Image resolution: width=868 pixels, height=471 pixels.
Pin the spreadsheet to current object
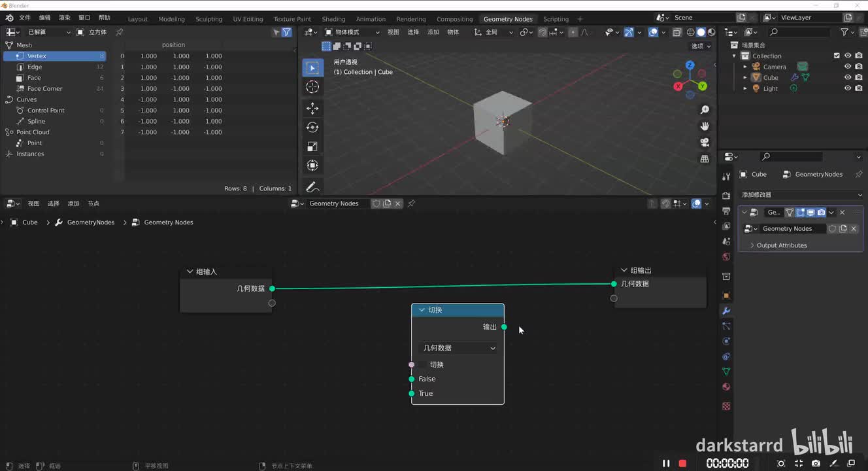119,32
